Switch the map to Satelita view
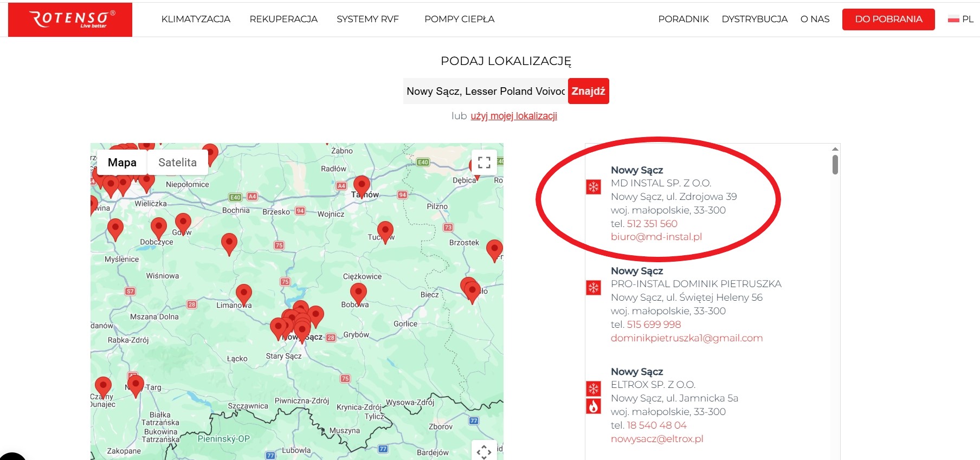Image resolution: width=980 pixels, height=460 pixels. coord(177,163)
